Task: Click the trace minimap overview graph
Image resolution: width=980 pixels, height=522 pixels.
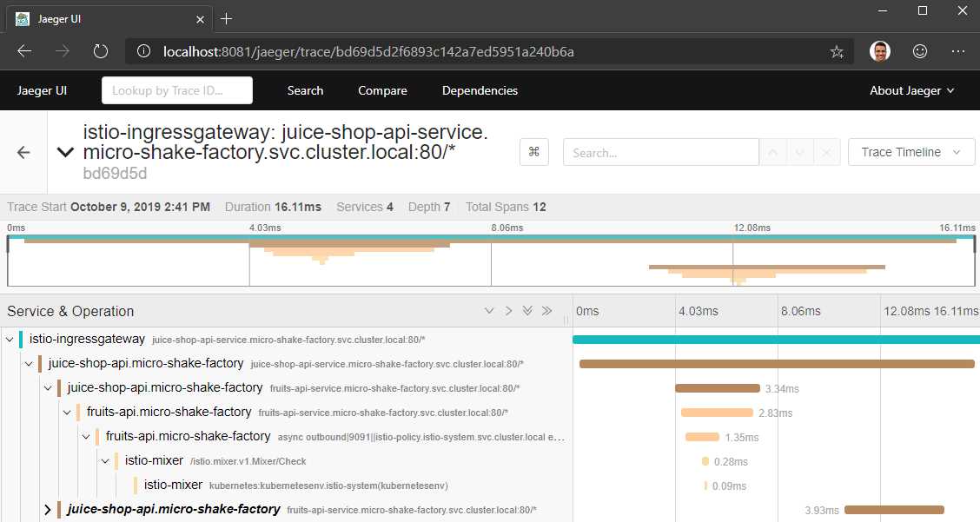Action: click(491, 261)
